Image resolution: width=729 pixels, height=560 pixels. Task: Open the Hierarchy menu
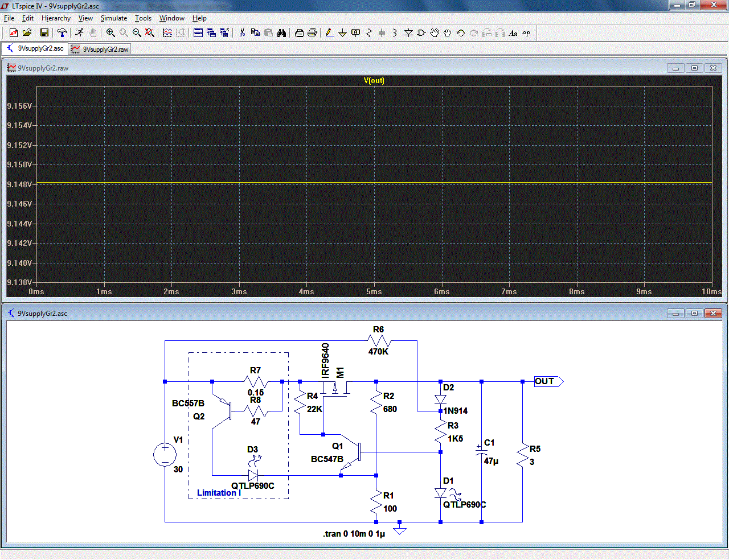click(x=56, y=18)
